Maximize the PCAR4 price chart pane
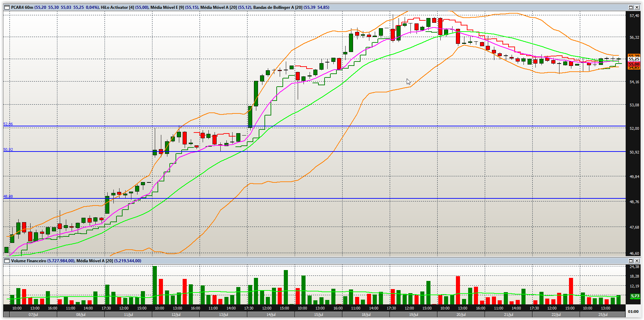The width and height of the screenshot is (644, 320). coord(631,7)
